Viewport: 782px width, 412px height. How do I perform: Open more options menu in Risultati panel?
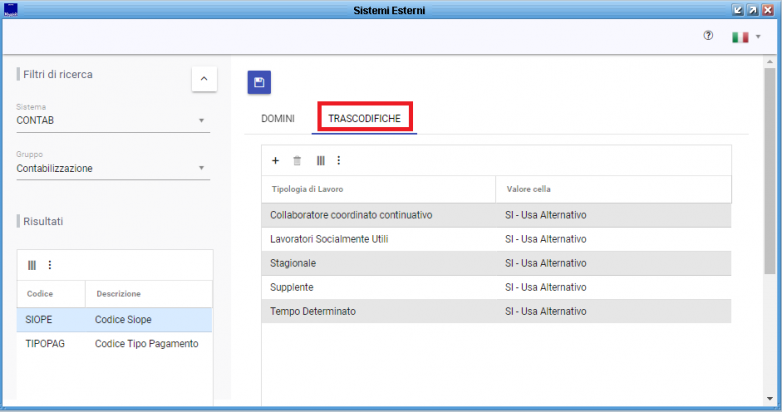click(x=49, y=265)
